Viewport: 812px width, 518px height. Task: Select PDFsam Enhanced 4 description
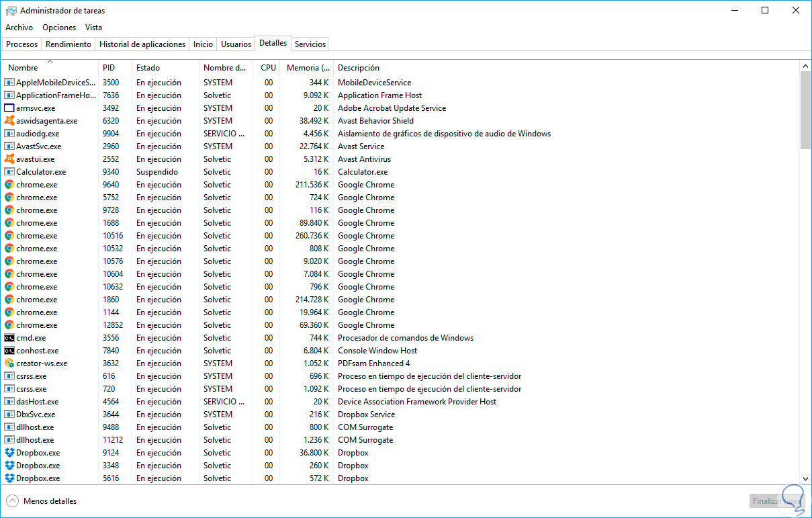373,363
